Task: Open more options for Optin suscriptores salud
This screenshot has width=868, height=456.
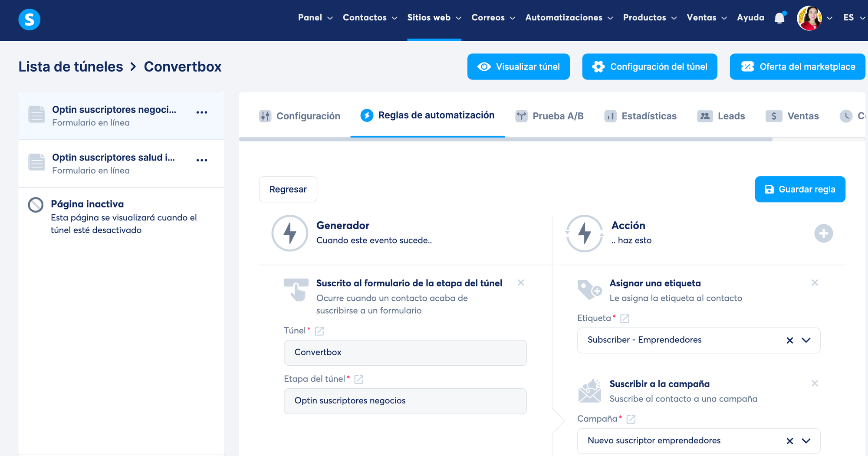Action: click(x=202, y=160)
